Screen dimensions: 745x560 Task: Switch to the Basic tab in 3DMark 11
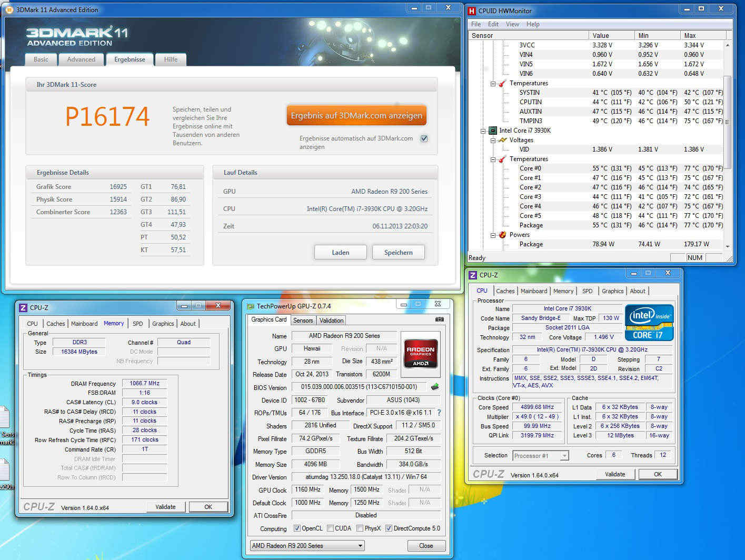[x=41, y=59]
